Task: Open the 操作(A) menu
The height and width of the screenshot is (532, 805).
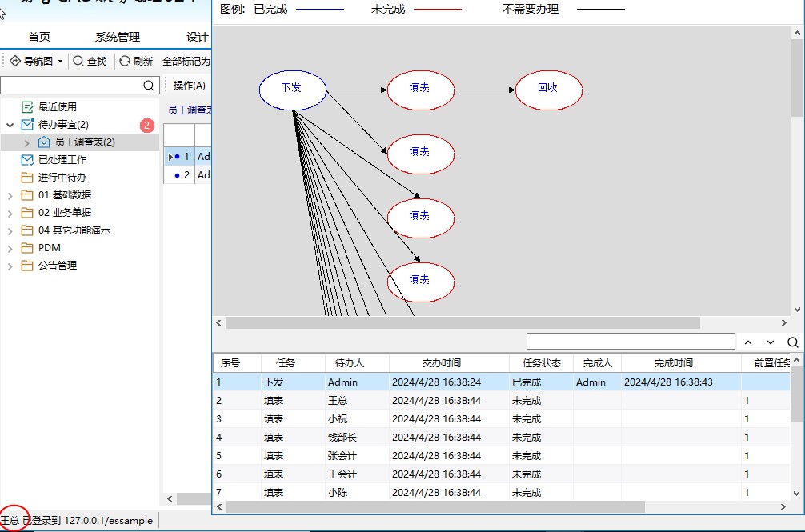Action: (x=189, y=86)
